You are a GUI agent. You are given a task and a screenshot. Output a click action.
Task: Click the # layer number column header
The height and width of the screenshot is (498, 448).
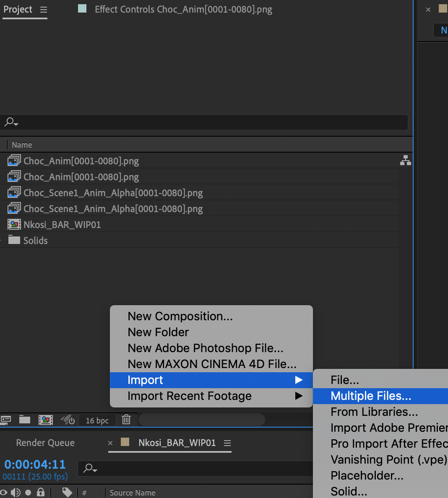(84, 493)
